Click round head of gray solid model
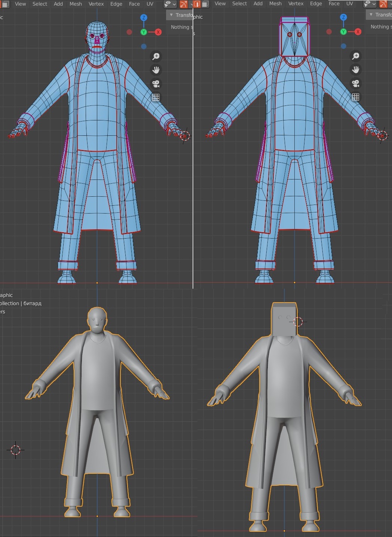Image resolution: width=392 pixels, height=537 pixels. pyautogui.click(x=97, y=321)
